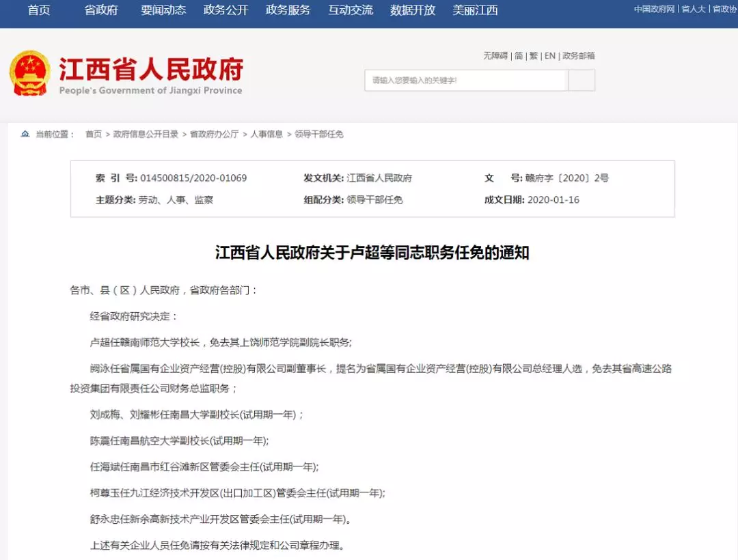Switch language to 繁 traditional Chinese
Viewport: 738px width, 560px height.
point(534,55)
